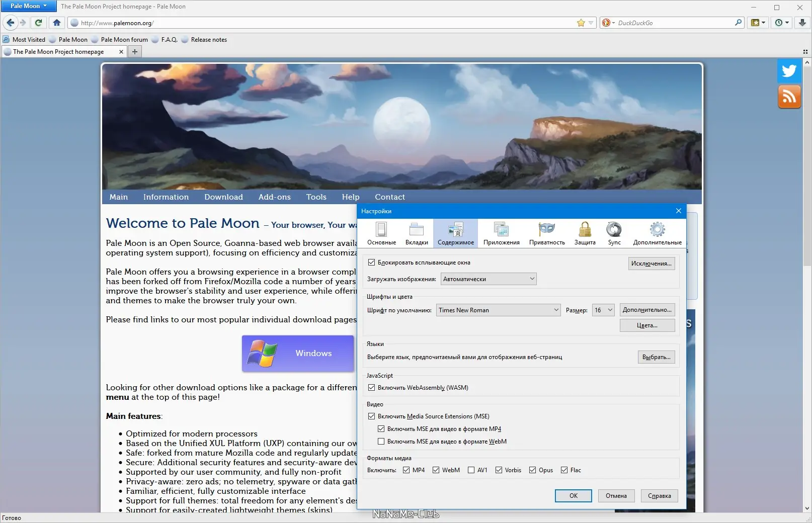Open the Pale Moon forum bookmark
Image resolution: width=812 pixels, height=523 pixels.
tap(120, 39)
